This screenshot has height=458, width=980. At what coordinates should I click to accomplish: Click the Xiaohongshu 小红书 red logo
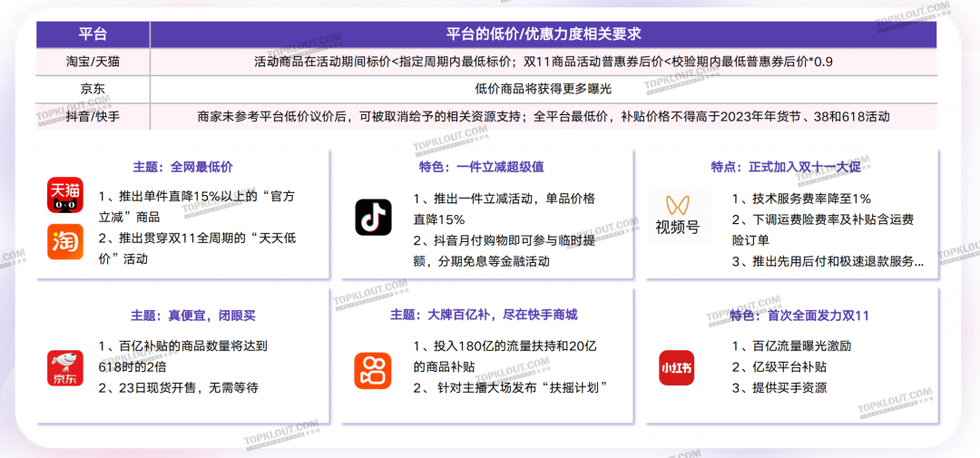click(x=677, y=368)
